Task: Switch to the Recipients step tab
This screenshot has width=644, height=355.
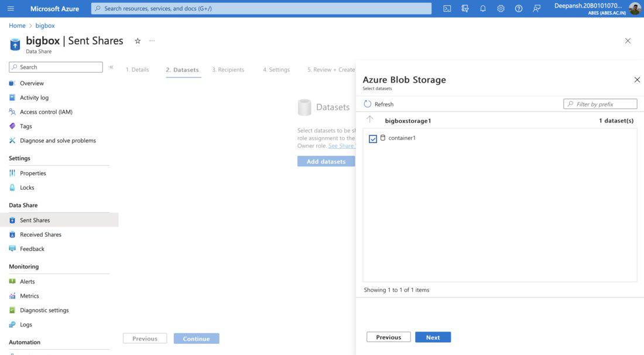Action: coord(228,70)
